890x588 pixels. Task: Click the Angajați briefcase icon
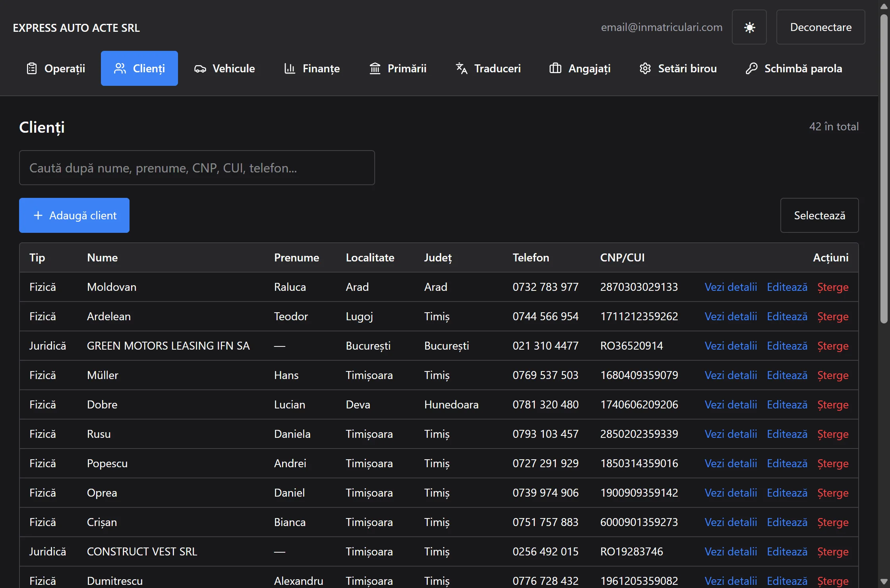(555, 68)
